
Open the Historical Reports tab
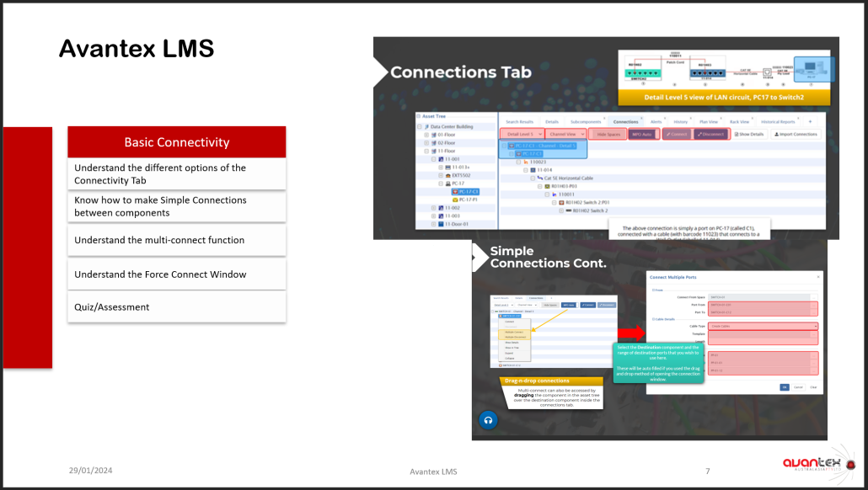click(x=777, y=122)
